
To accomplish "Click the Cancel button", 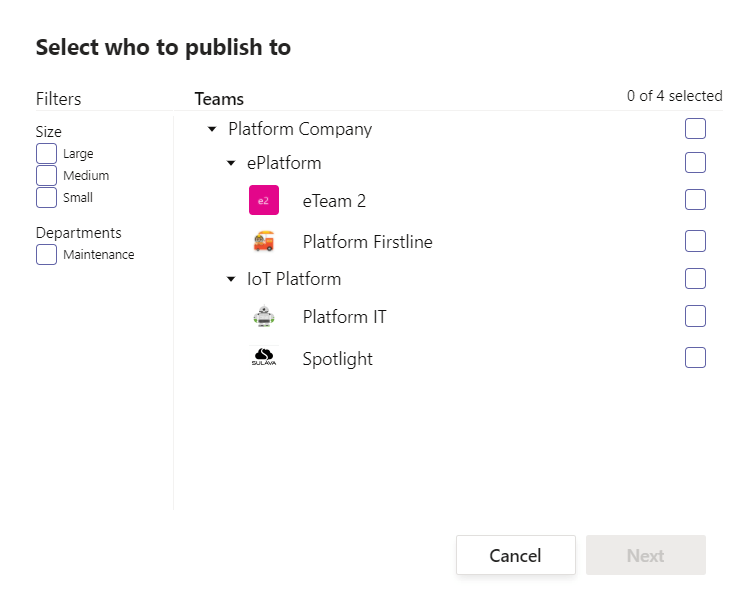I will point(515,555).
